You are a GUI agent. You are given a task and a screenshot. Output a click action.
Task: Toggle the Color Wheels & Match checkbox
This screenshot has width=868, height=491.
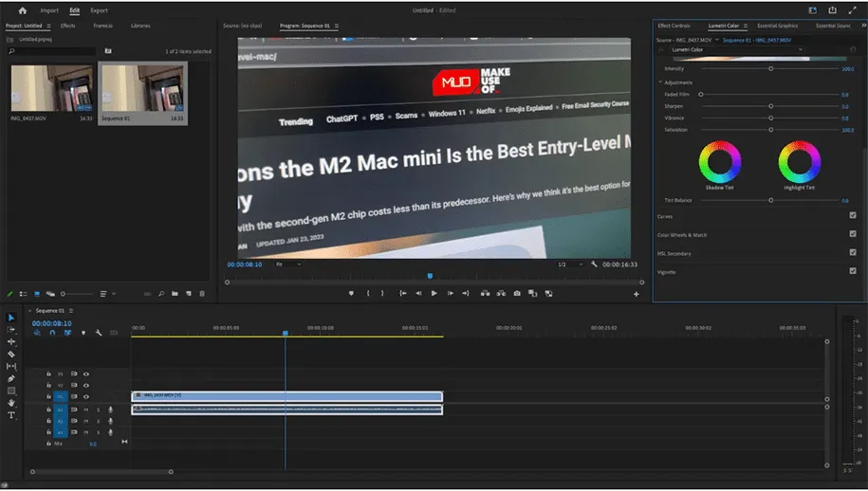tap(853, 234)
